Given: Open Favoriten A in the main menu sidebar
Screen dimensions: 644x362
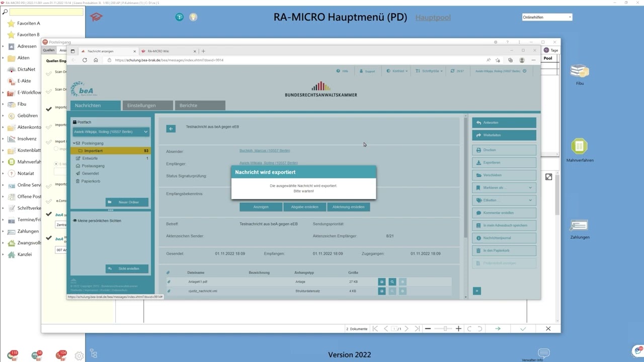Looking at the screenshot, I should point(28,23).
